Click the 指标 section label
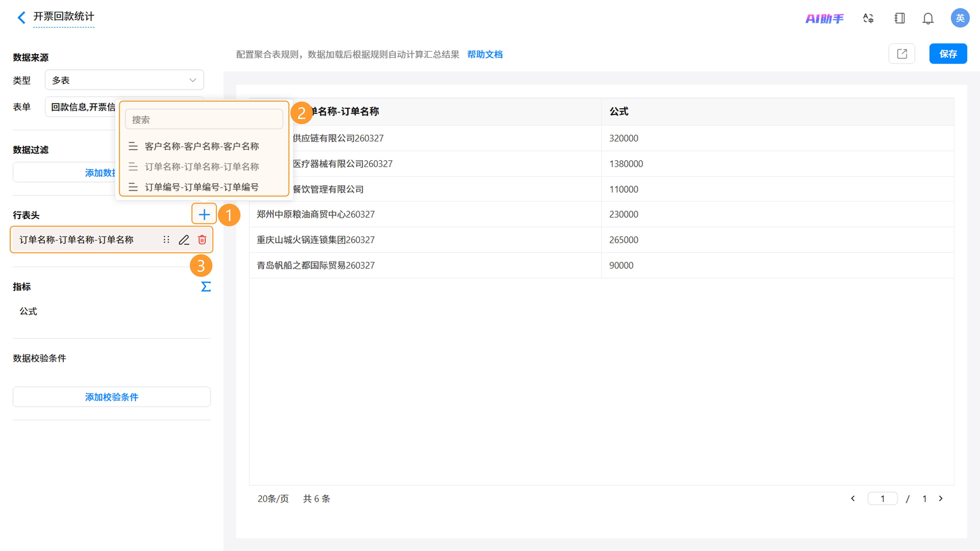The height and width of the screenshot is (551, 980). coord(22,286)
